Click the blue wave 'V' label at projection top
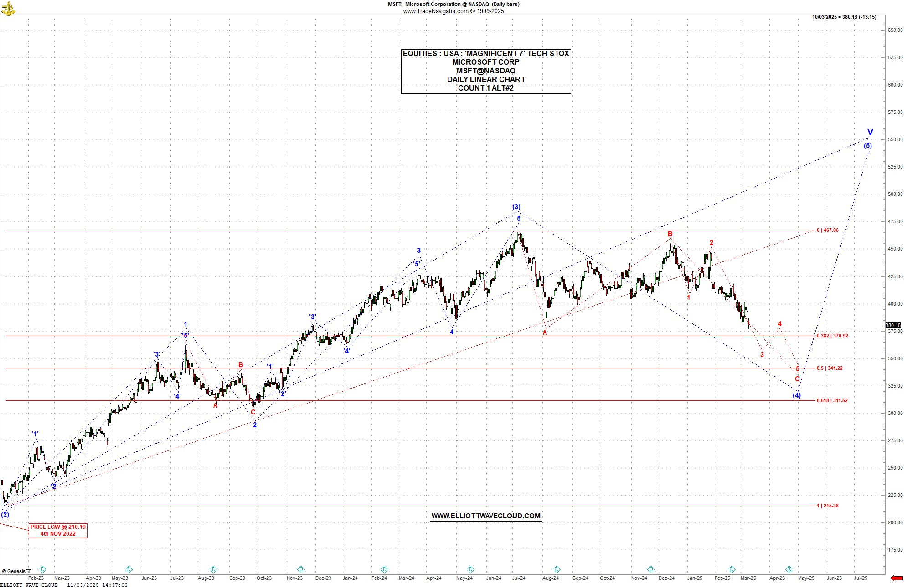This screenshot has height=588, width=907. click(870, 132)
